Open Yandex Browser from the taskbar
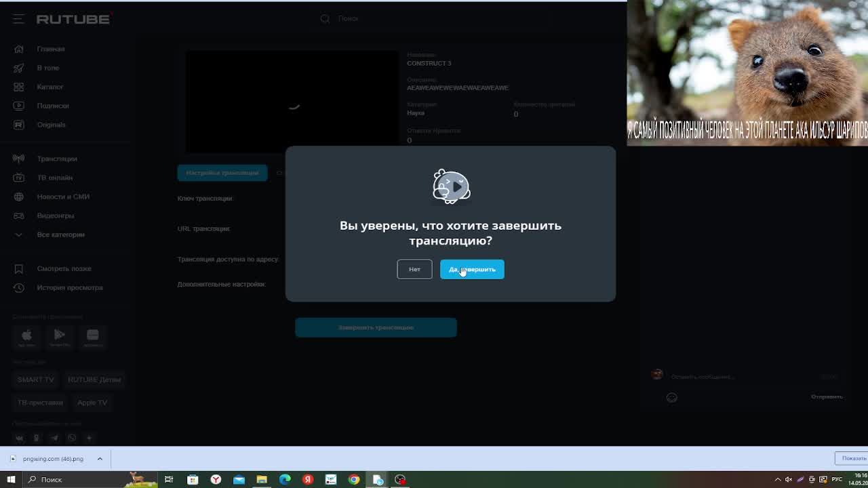The image size is (868, 488). click(x=216, y=479)
